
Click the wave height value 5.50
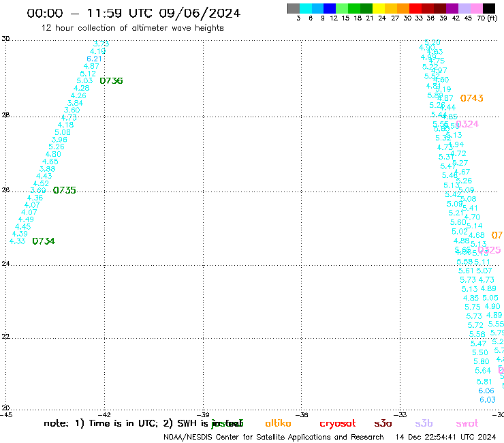point(480,352)
